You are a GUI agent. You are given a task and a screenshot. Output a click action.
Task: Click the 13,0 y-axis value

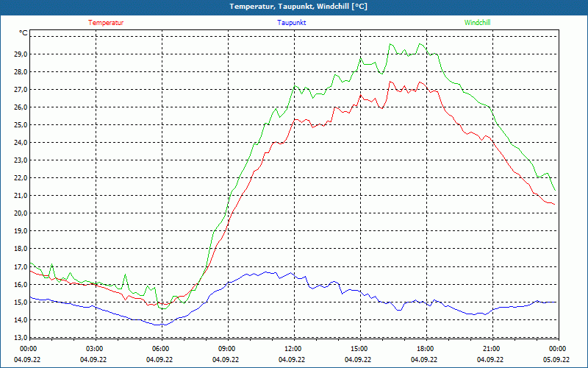[20, 337]
